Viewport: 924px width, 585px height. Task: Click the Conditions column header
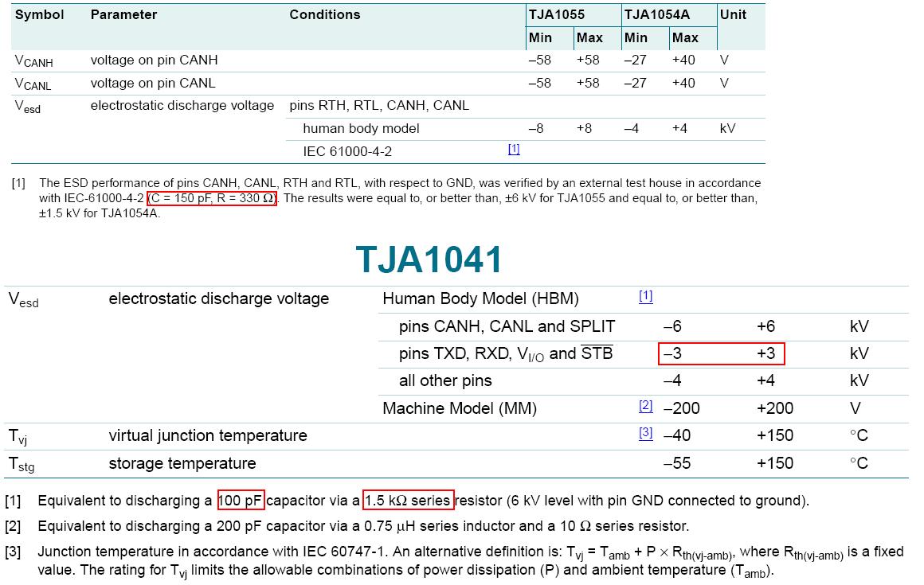325,14
